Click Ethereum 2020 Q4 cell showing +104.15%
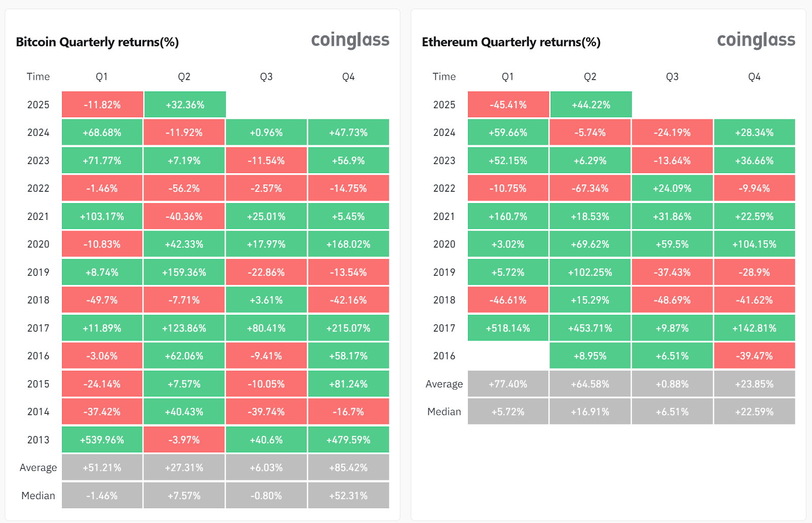 pos(754,244)
